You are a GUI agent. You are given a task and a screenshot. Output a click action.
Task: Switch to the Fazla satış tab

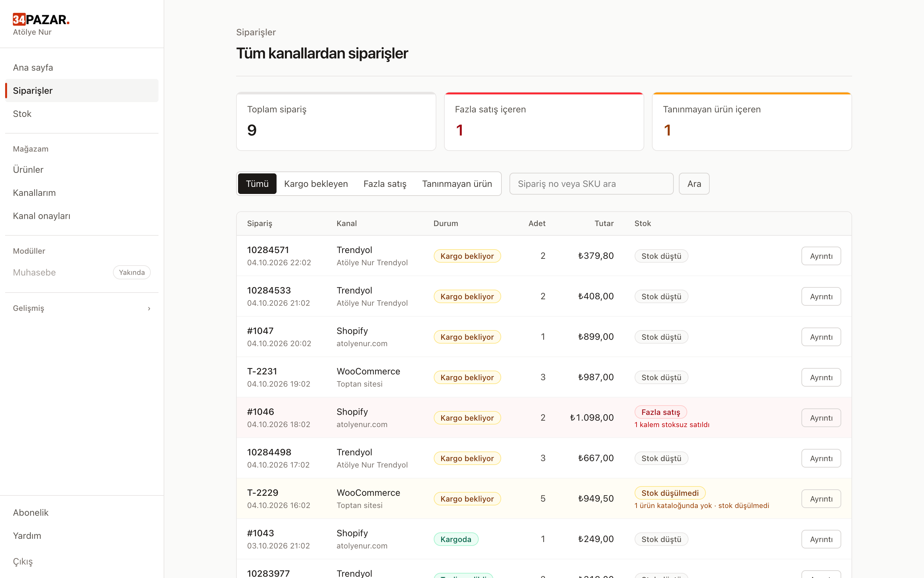pos(385,184)
